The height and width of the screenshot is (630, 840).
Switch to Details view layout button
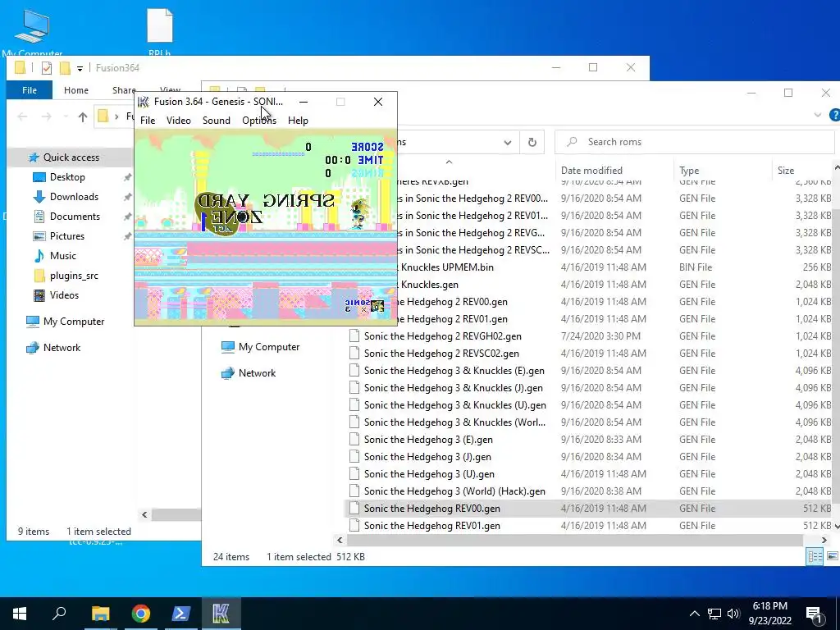[x=815, y=557]
